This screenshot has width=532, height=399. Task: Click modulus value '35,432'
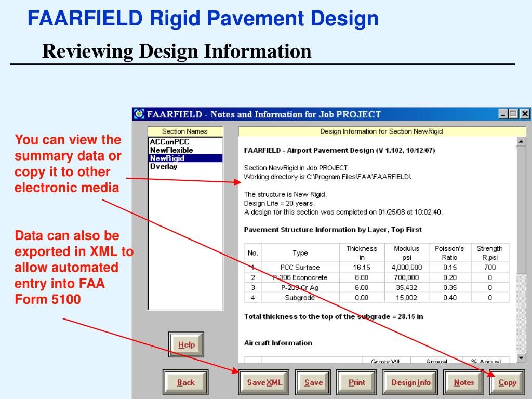click(407, 288)
